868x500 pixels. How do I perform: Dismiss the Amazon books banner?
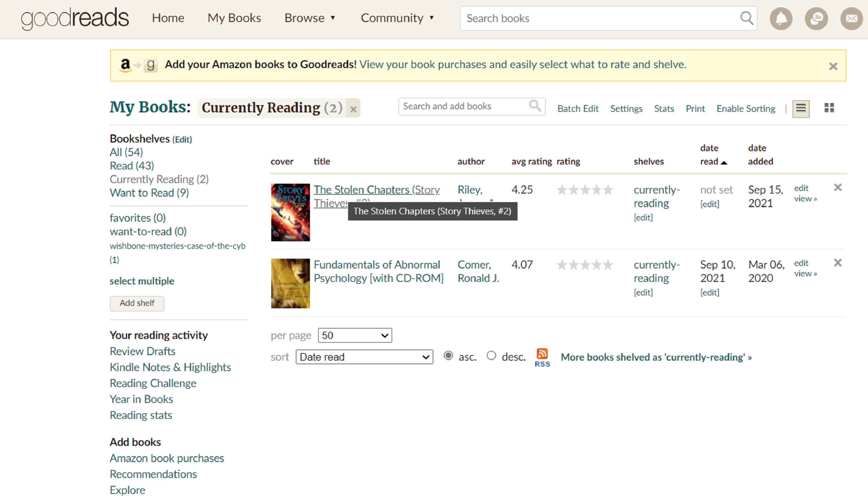(833, 66)
